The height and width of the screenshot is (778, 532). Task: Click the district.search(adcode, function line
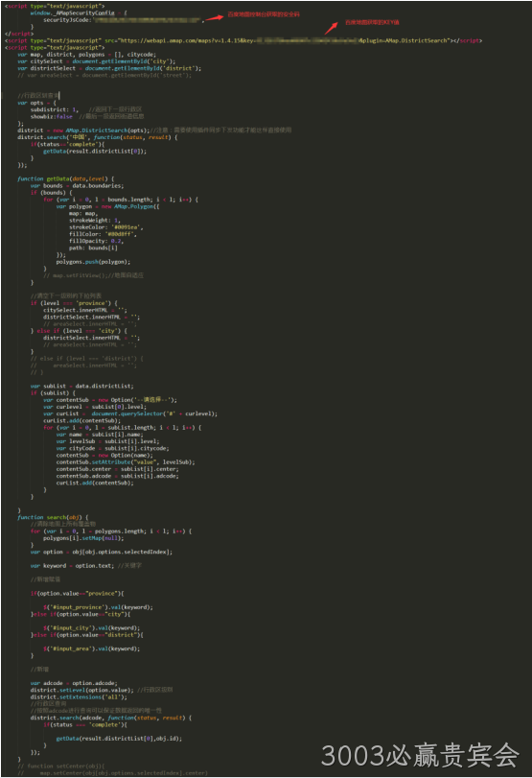click(x=111, y=718)
